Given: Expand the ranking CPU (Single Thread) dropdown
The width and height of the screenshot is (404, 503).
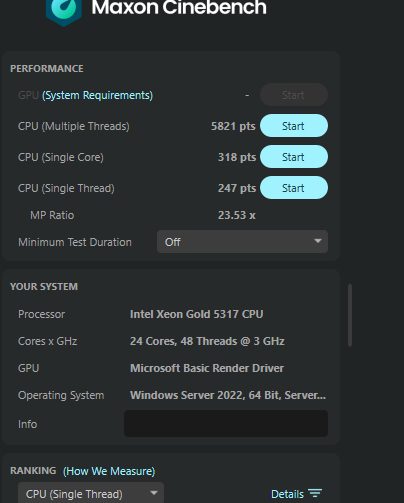Looking at the screenshot, I should click(x=91, y=493).
